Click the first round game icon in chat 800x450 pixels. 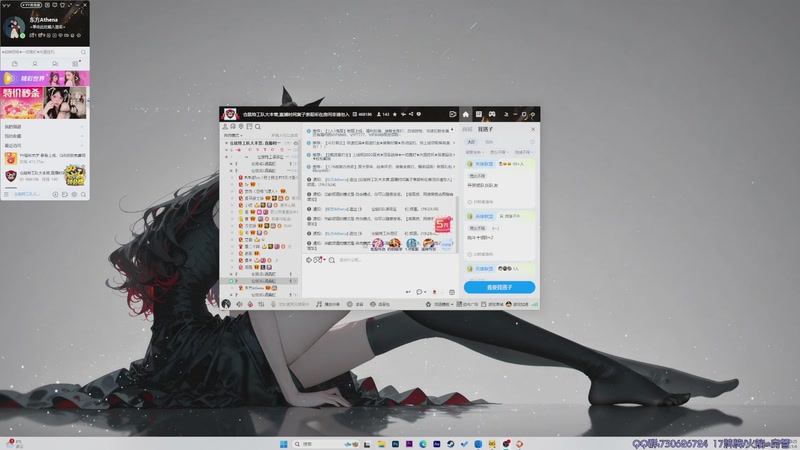point(378,243)
